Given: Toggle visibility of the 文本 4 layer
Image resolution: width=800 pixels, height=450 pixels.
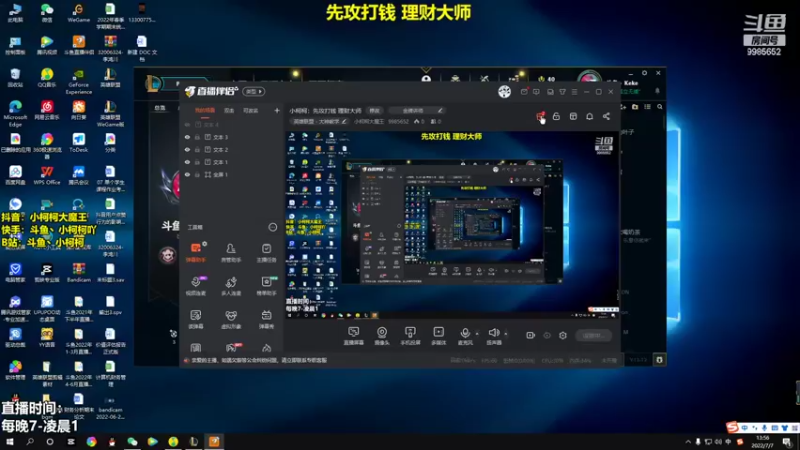Looking at the screenshot, I should [x=187, y=124].
